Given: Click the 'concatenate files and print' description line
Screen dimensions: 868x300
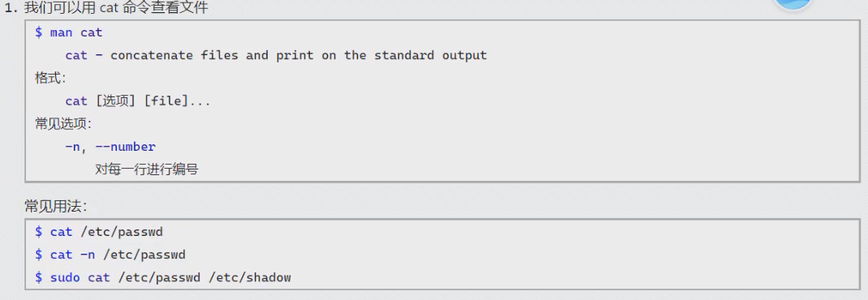Looking at the screenshot, I should (x=276, y=55).
